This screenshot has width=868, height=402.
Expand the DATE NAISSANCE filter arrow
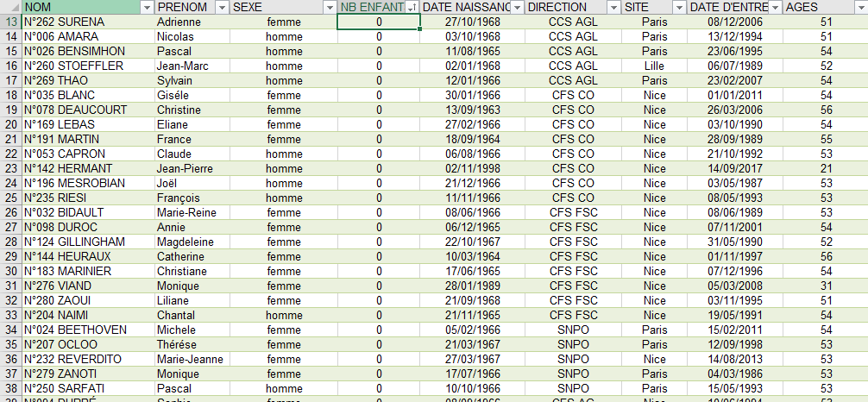(516, 7)
